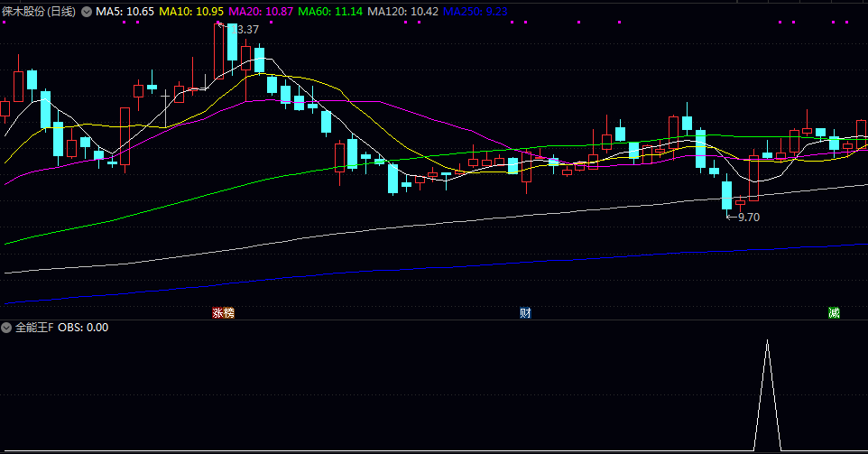The width and height of the screenshot is (868, 454).
Task: Expand the 全能王F indicator dropdown arrow
Action: click(6, 328)
